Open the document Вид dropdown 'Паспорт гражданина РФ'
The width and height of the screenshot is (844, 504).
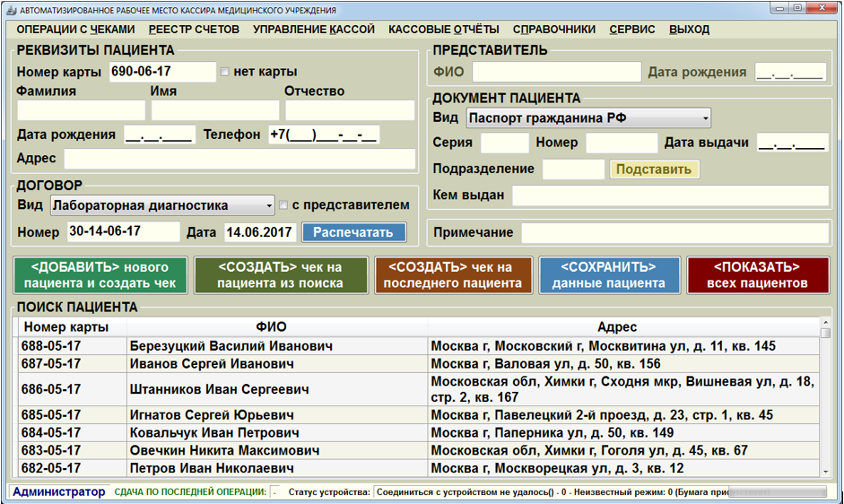tap(588, 117)
